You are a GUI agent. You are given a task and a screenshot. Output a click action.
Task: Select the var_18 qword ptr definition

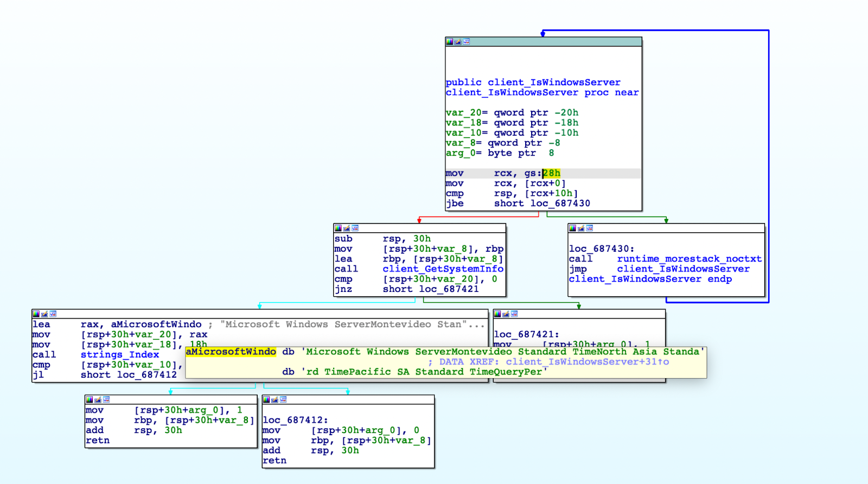coord(512,123)
